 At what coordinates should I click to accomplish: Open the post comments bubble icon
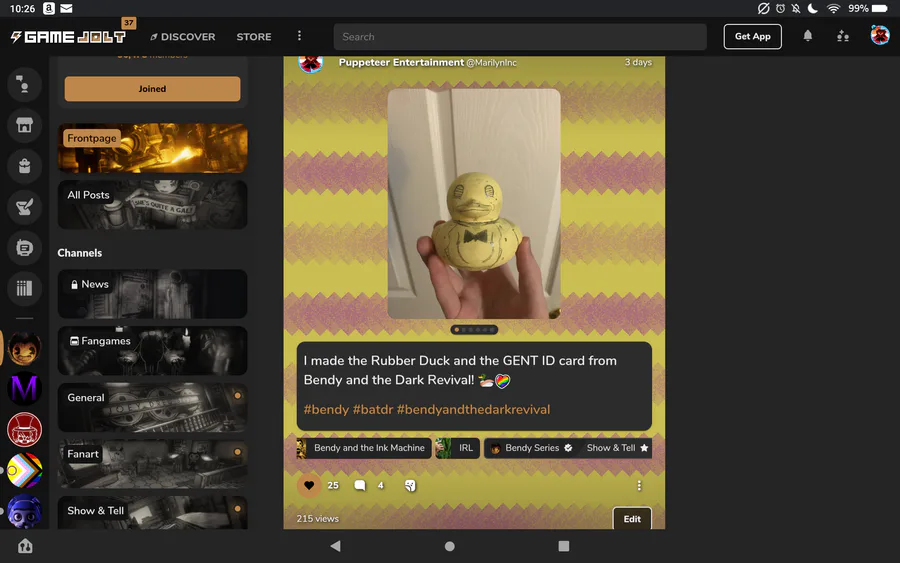pos(360,486)
